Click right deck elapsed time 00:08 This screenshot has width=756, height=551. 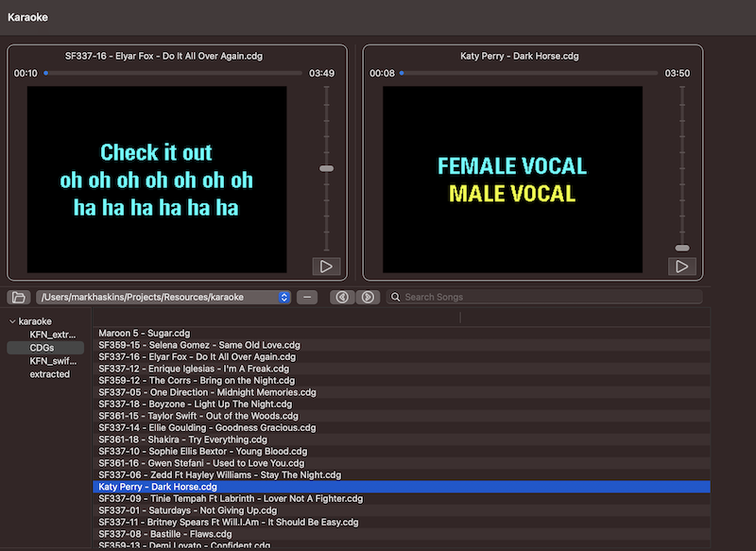pos(382,74)
